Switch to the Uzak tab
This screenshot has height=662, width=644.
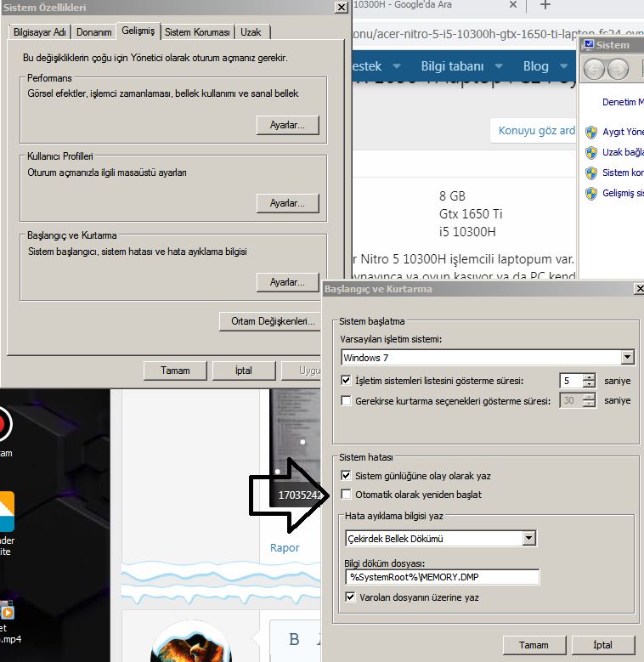click(251, 32)
